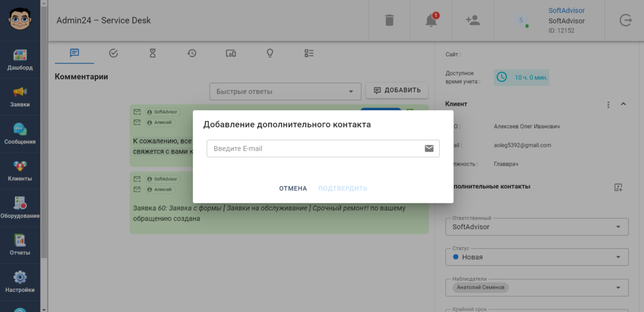The image size is (644, 312).
Task: Click the client name Алексеев Олег Иванович
Action: coord(527,126)
